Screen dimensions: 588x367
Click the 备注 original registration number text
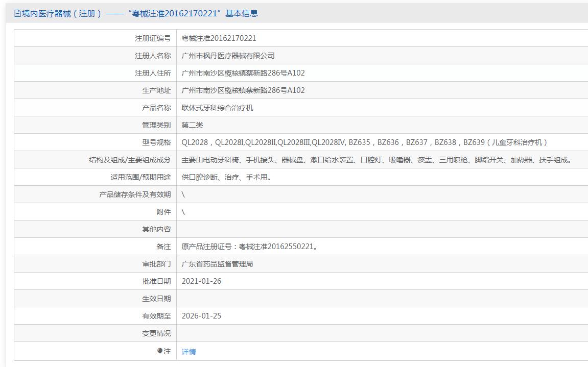250,247
